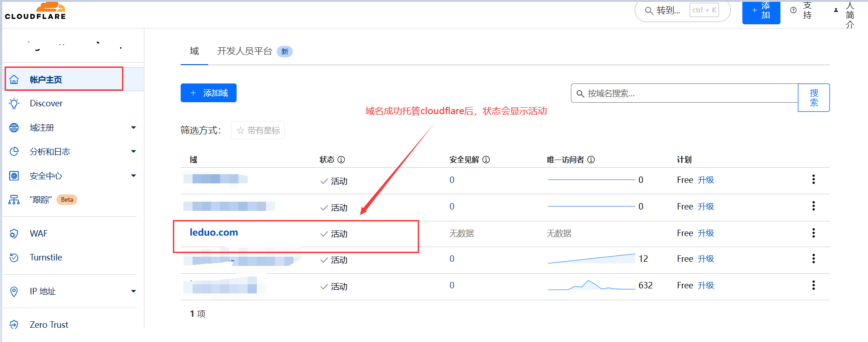Select 帐户主页 in the sidebar

click(46, 80)
